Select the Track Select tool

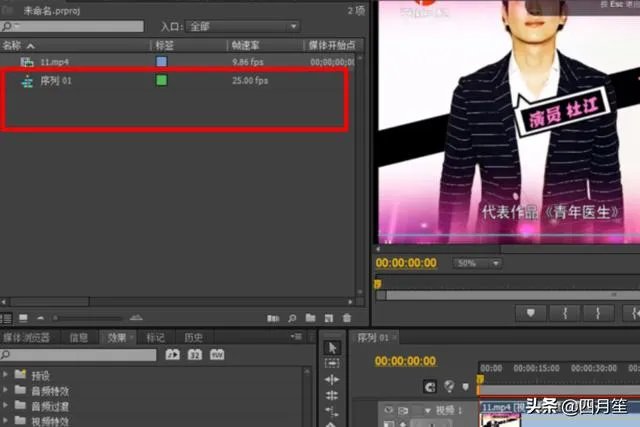pos(332,363)
